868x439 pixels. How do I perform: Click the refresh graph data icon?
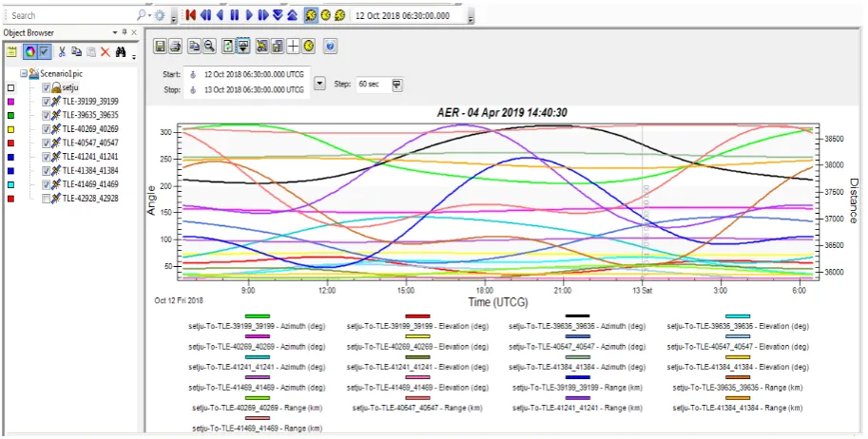tap(227, 47)
